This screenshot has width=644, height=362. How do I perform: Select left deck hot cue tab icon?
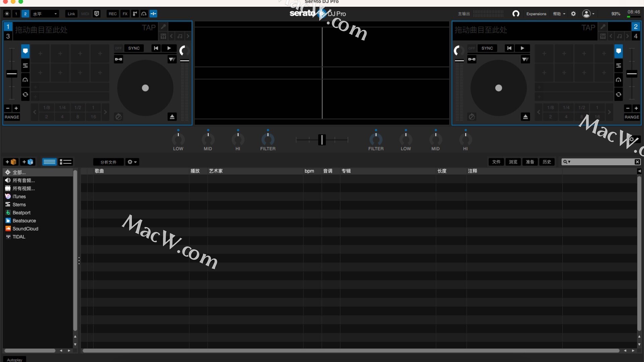pyautogui.click(x=25, y=51)
